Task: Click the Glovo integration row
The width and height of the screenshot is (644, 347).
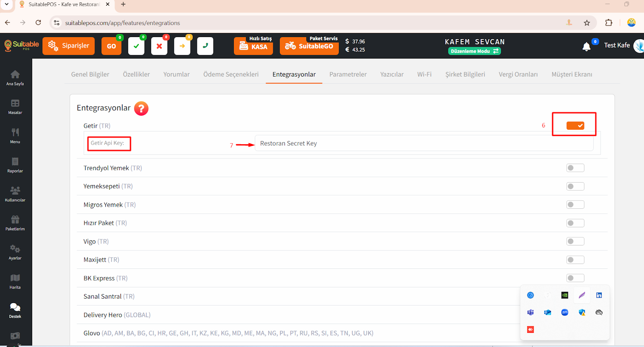Action: click(x=342, y=333)
